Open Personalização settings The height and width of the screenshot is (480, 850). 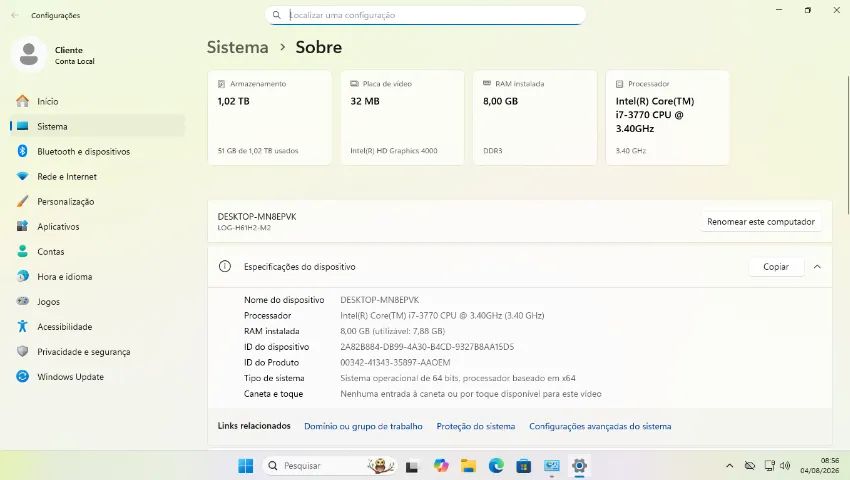98,201
